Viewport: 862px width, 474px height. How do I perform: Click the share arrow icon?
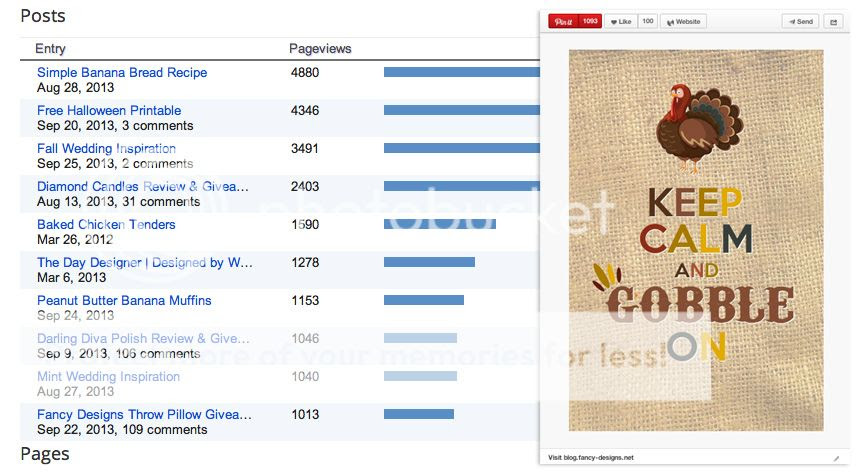[x=833, y=21]
